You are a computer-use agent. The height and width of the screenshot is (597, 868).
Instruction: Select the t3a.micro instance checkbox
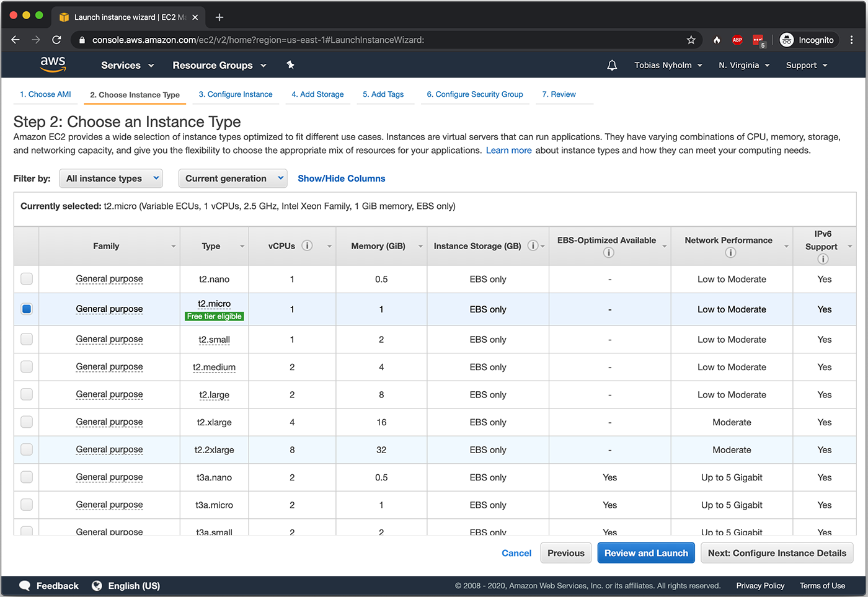coord(27,505)
